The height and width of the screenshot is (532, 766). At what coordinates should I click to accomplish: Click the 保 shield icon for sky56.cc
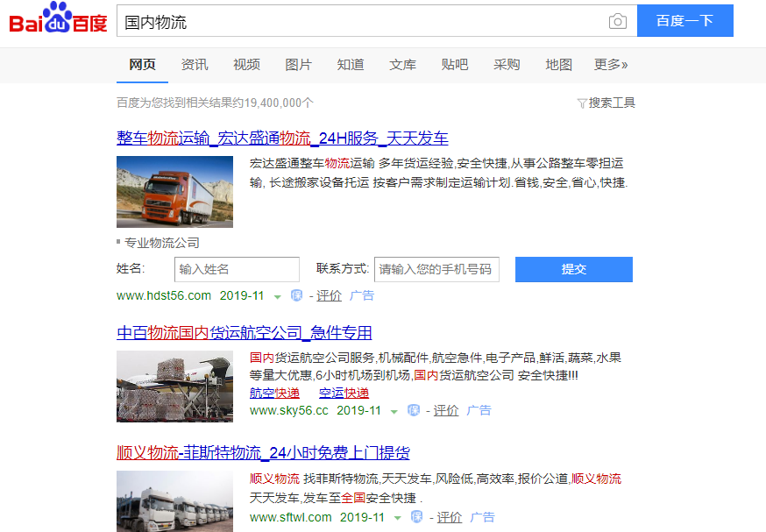pos(414,410)
